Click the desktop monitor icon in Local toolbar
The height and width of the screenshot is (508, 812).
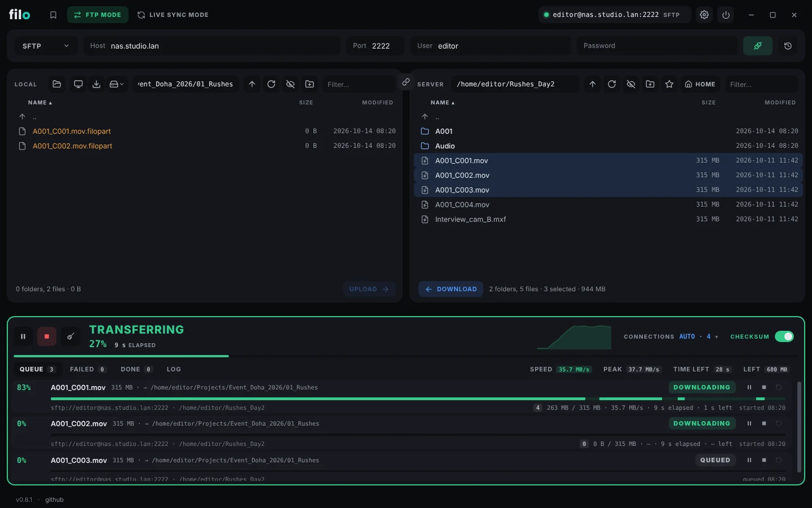pyautogui.click(x=78, y=84)
